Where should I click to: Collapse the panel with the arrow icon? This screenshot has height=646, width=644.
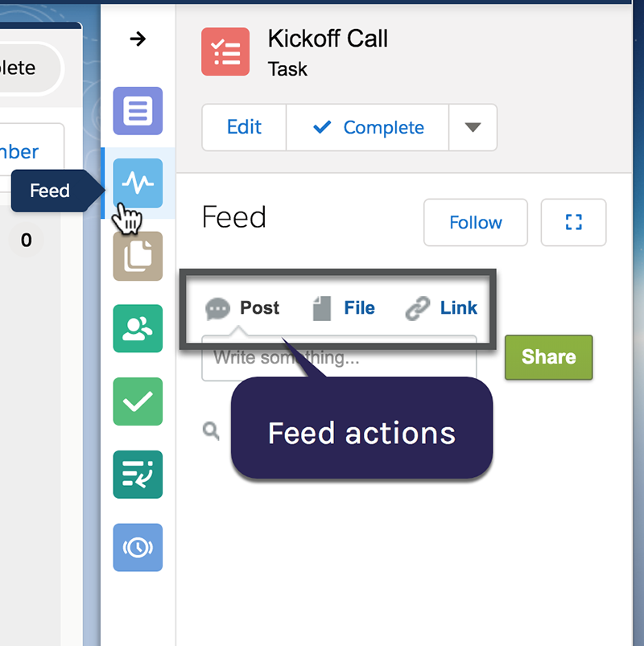coord(138,39)
